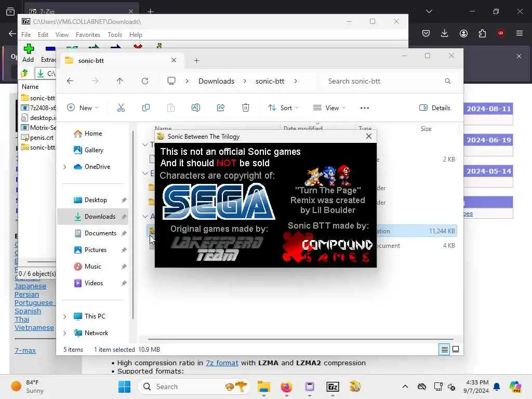Unpin Desktop from Quick access sidebar
Image resolution: width=532 pixels, height=399 pixels.
pyautogui.click(x=124, y=200)
